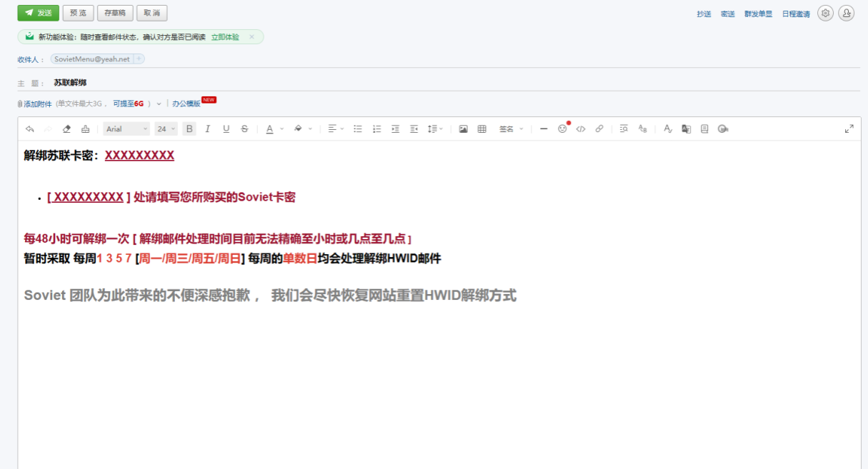This screenshot has width=868, height=469.
Task: Insert an image using the picture icon
Action: click(x=463, y=129)
